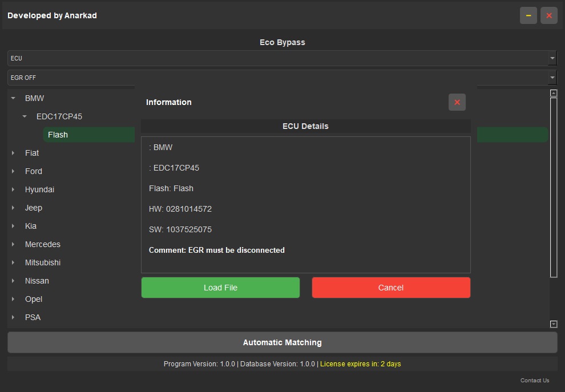The image size is (565, 392).
Task: Select the Nissan brand label
Action: (x=37, y=281)
